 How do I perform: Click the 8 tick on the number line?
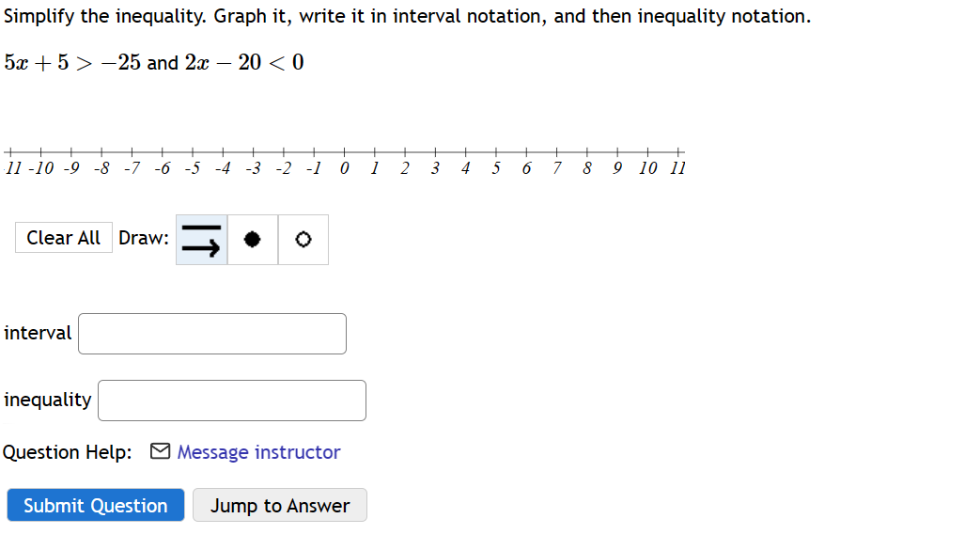tap(587, 152)
